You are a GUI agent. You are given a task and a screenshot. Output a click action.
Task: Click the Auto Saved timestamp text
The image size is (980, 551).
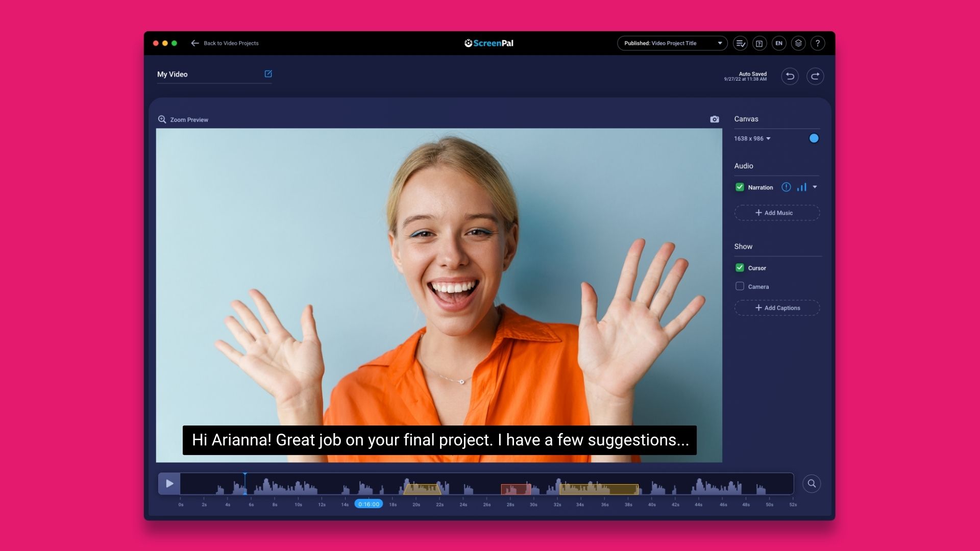coord(745,77)
